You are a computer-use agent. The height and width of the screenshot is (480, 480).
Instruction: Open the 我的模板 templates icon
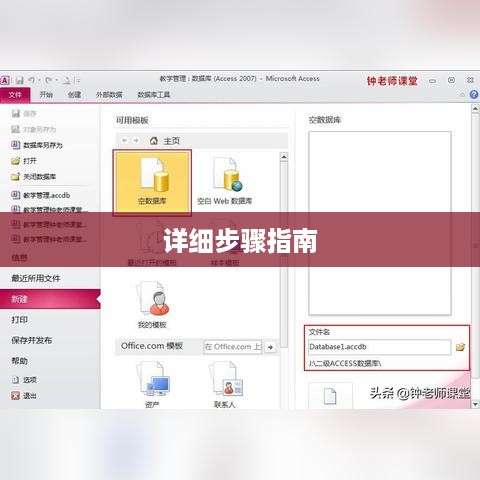coord(152,304)
